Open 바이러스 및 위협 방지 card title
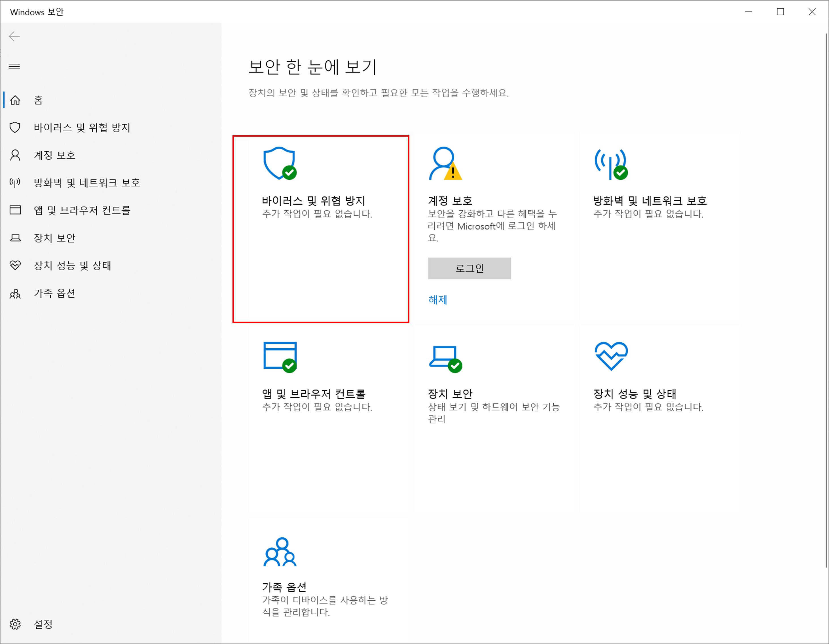 pyautogui.click(x=314, y=201)
